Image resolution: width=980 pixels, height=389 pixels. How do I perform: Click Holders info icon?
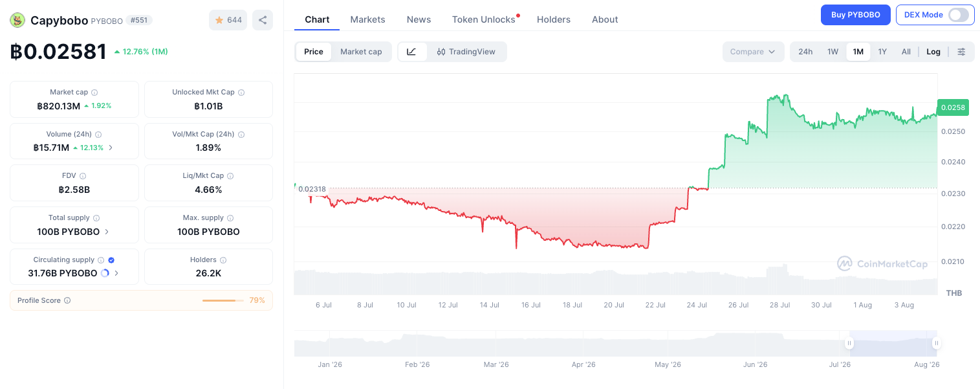point(223,260)
